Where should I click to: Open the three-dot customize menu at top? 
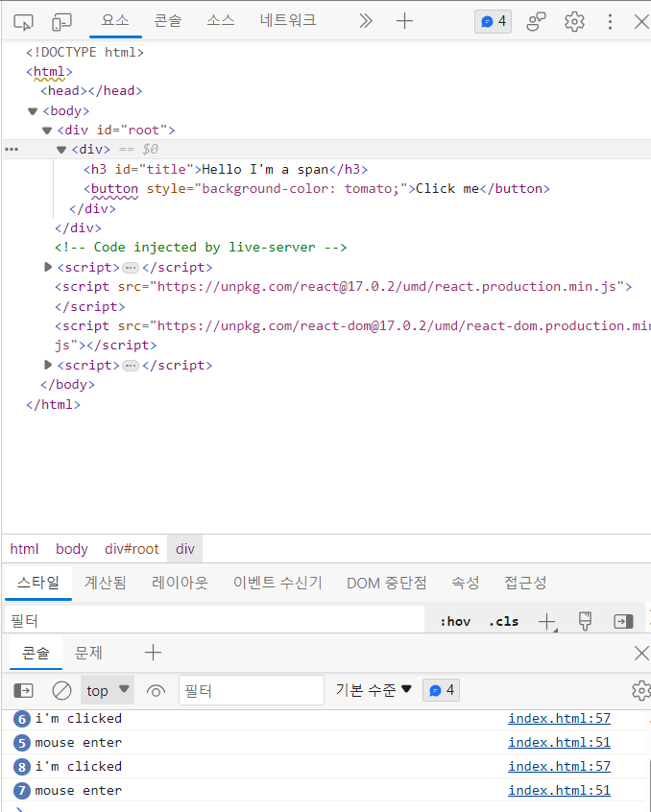610,22
